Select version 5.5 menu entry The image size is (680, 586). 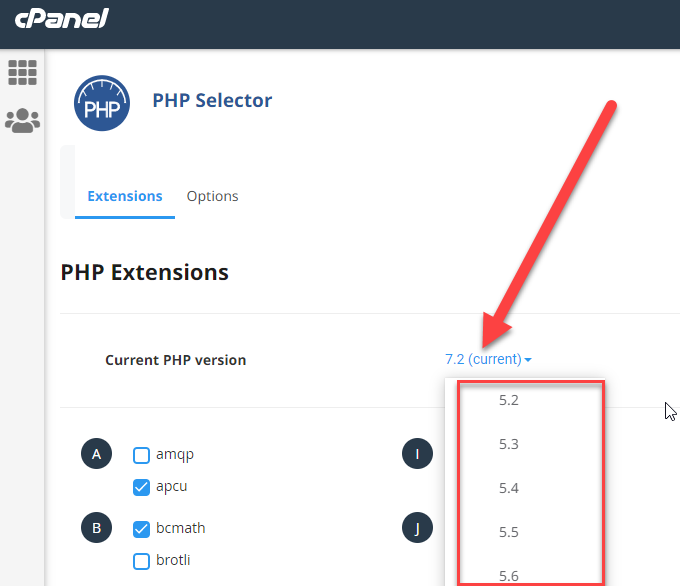tap(509, 532)
